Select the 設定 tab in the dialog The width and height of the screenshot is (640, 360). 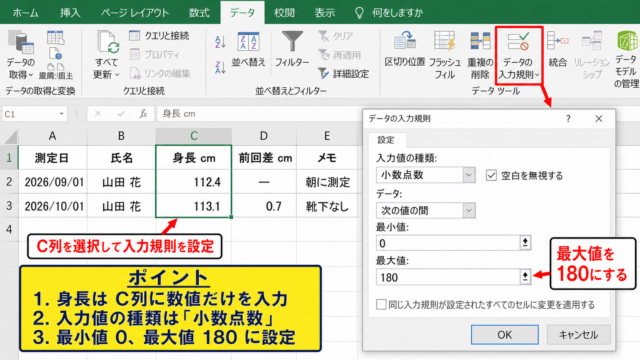coord(386,140)
